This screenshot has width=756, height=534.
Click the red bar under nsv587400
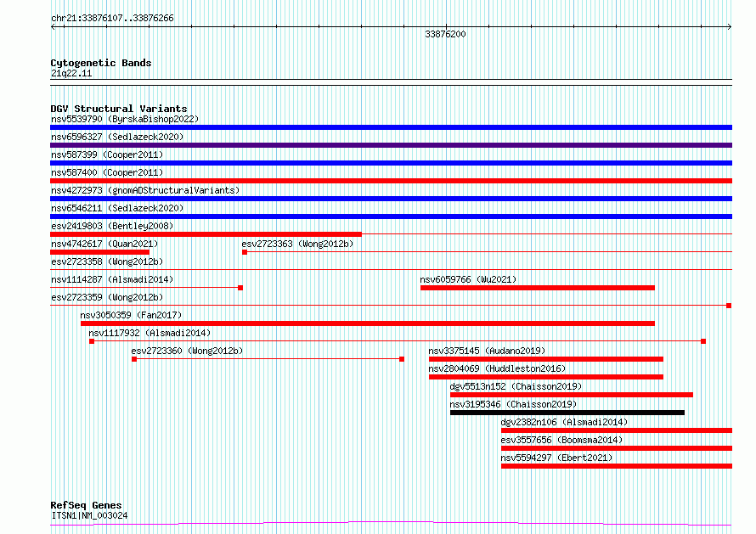[391, 181]
